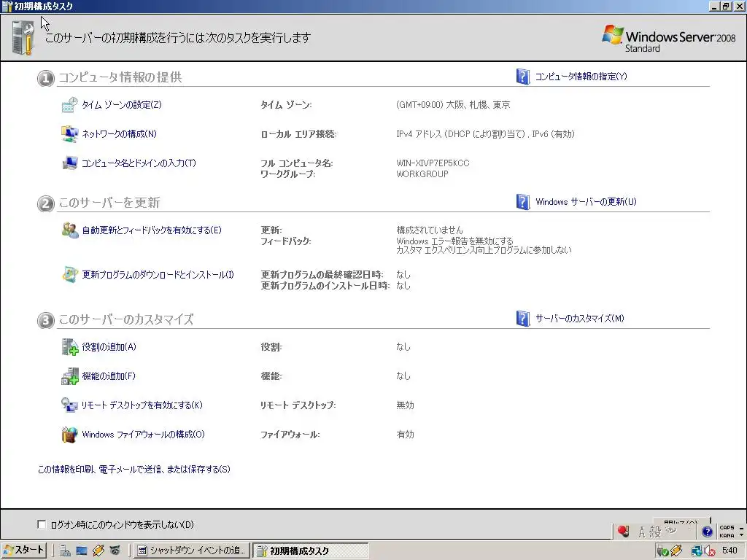Click the add features icon
The height and width of the screenshot is (560, 747).
point(70,376)
